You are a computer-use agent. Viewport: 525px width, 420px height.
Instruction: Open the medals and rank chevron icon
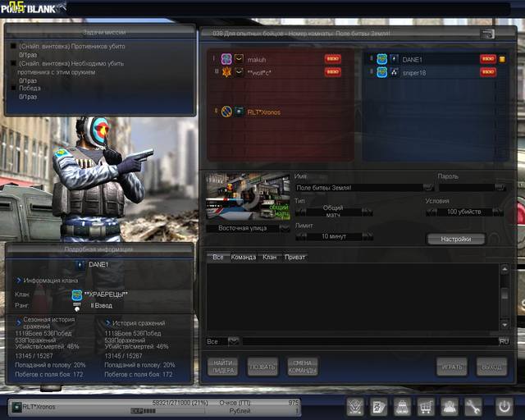355,407
